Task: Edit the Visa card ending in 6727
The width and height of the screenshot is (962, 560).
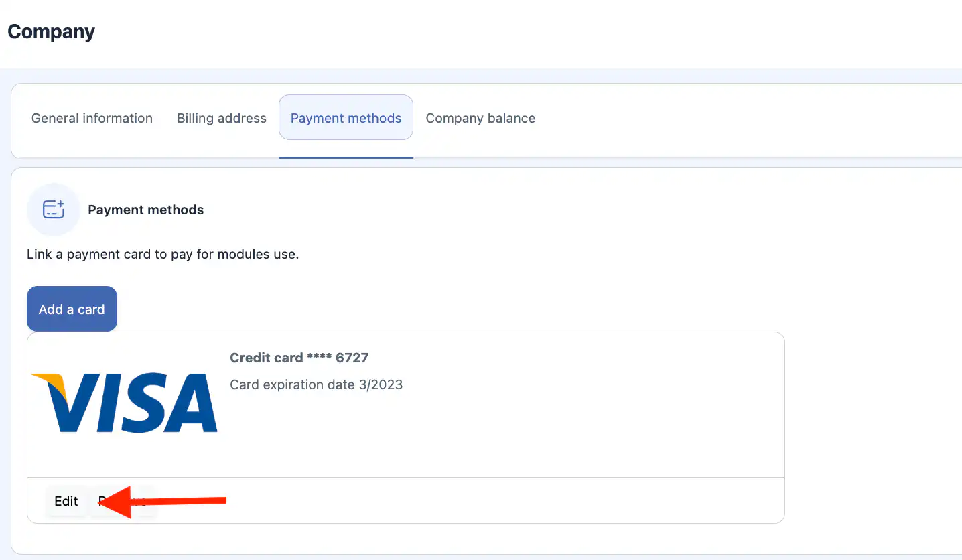Action: pos(66,501)
